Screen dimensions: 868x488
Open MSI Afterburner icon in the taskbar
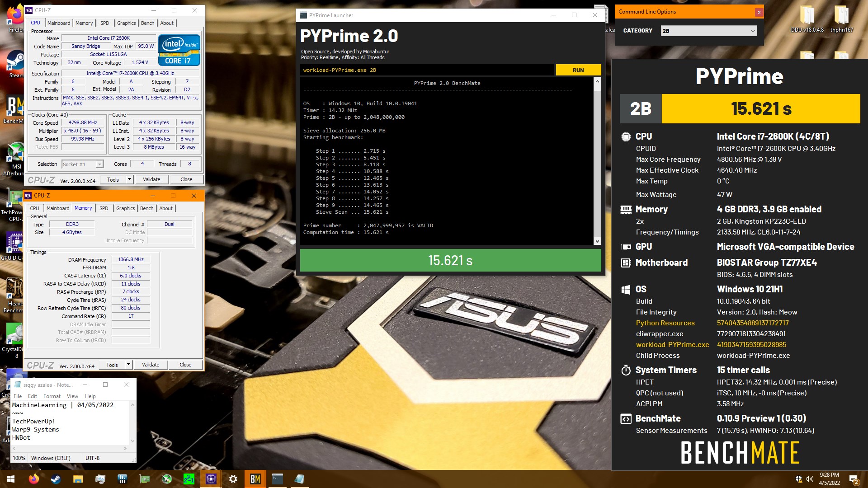tap(166, 479)
